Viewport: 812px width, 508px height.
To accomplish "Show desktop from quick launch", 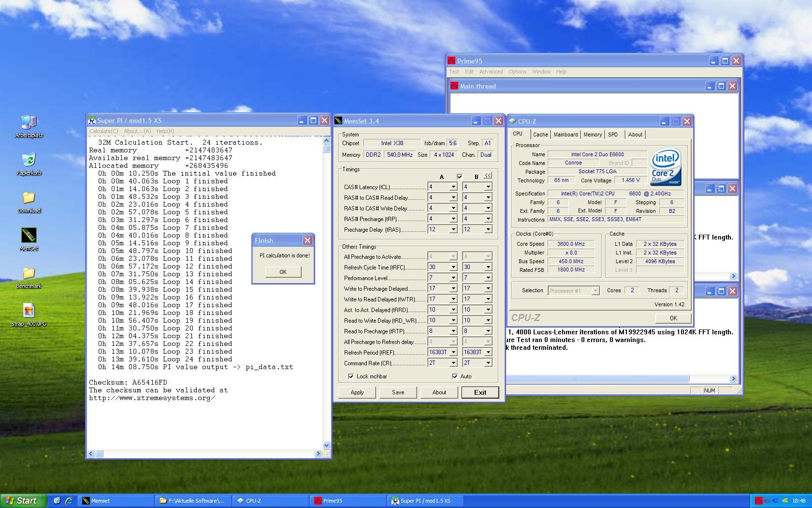I will pyautogui.click(x=57, y=501).
